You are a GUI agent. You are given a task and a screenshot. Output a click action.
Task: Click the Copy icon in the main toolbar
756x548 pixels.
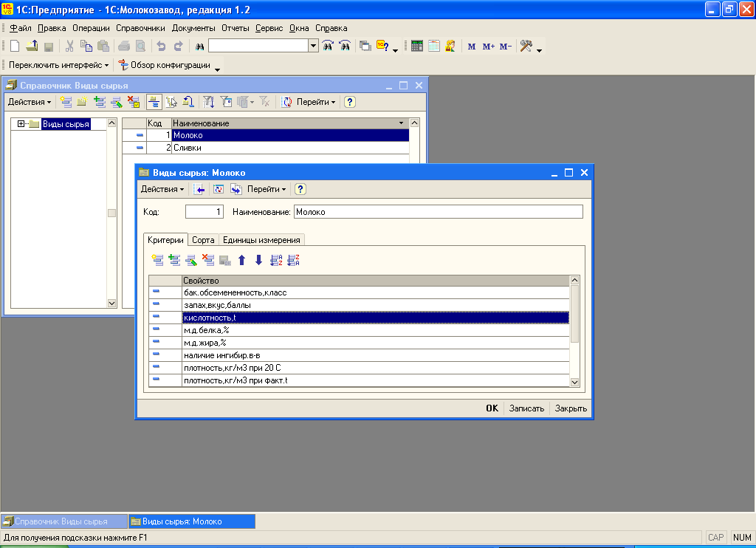pos(86,47)
